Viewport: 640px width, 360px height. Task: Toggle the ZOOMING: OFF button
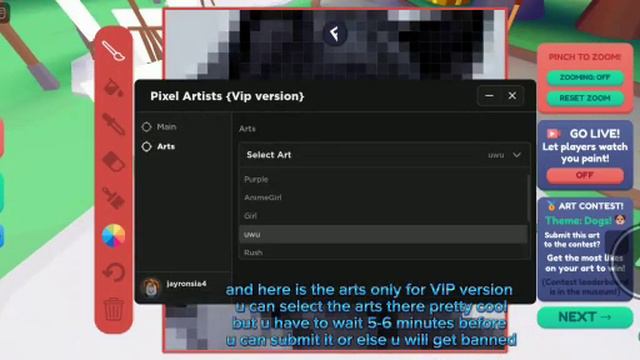coord(585,78)
